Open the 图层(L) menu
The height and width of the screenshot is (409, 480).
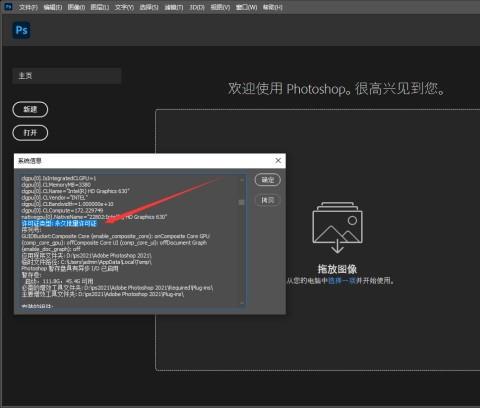100,7
